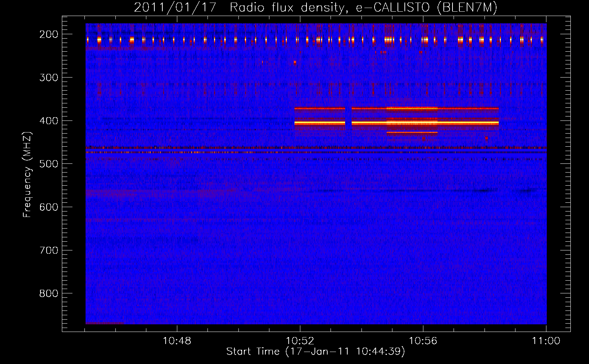Image resolution: width=589 pixels, height=364 pixels.
Task: Click the 10:48 time tick label
Action: (177, 341)
